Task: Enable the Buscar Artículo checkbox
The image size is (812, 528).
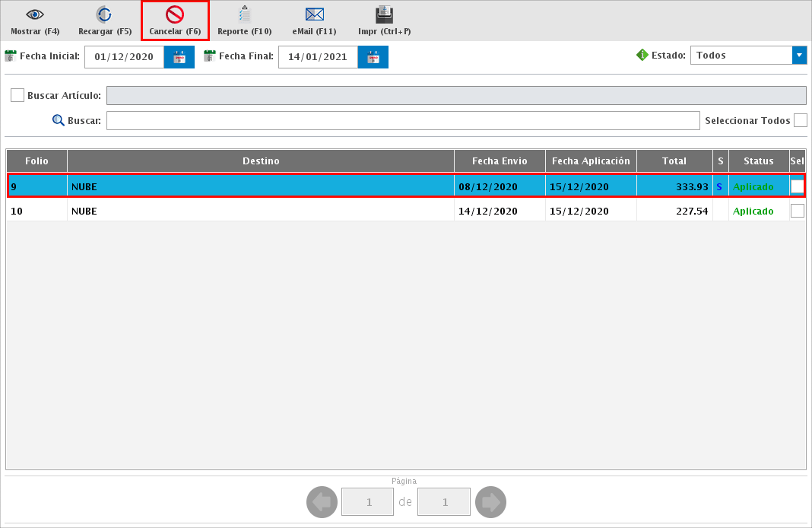Action: (x=17, y=95)
